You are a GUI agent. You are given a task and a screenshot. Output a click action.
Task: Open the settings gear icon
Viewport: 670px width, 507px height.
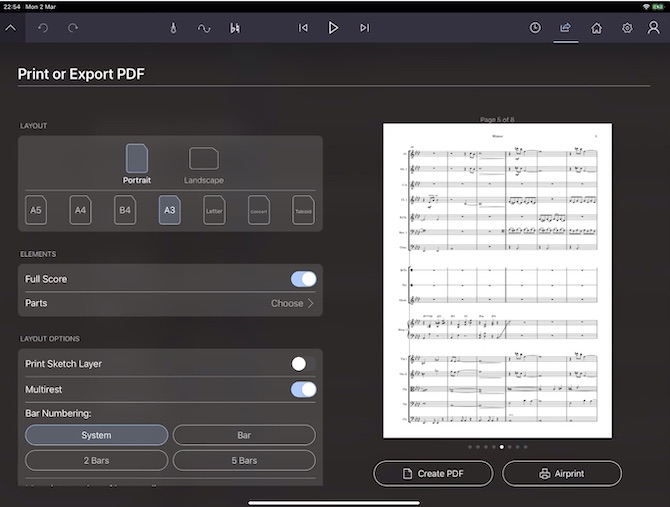tap(627, 28)
